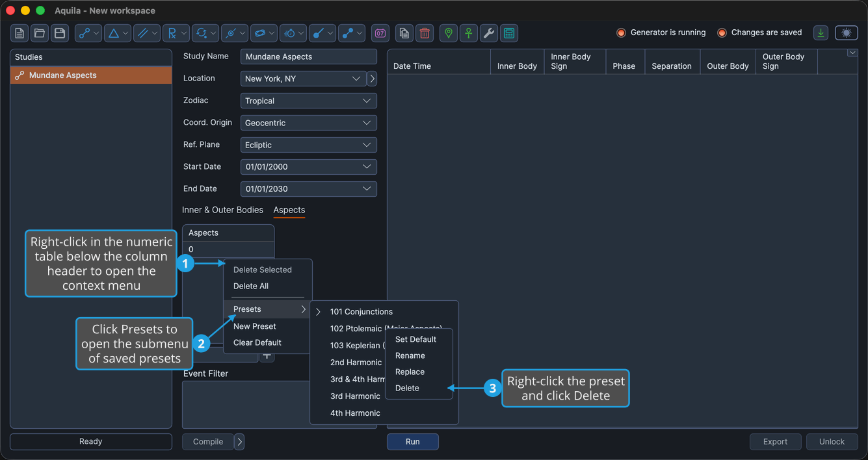Image resolution: width=868 pixels, height=460 pixels.
Task: Toggle light/dark theme sun icon
Action: pos(847,33)
